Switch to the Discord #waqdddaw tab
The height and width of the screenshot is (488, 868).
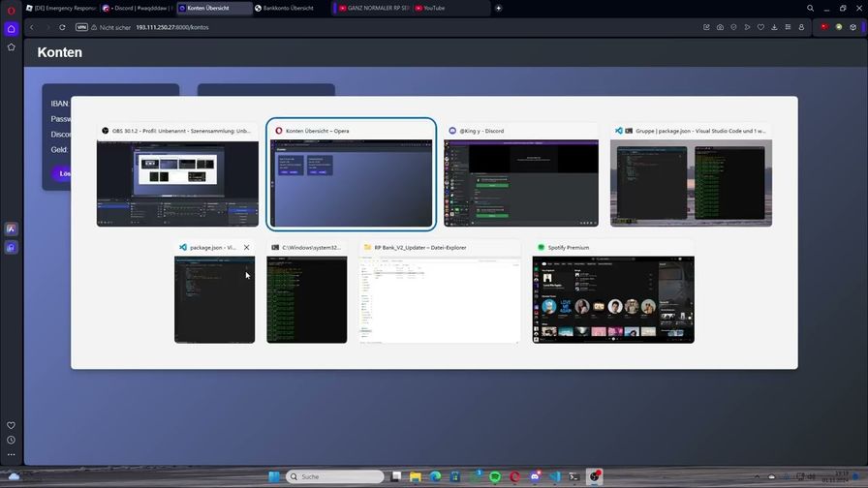click(138, 9)
